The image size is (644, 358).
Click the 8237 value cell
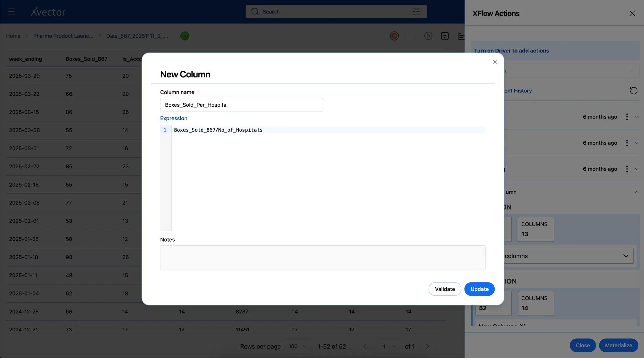click(x=242, y=311)
